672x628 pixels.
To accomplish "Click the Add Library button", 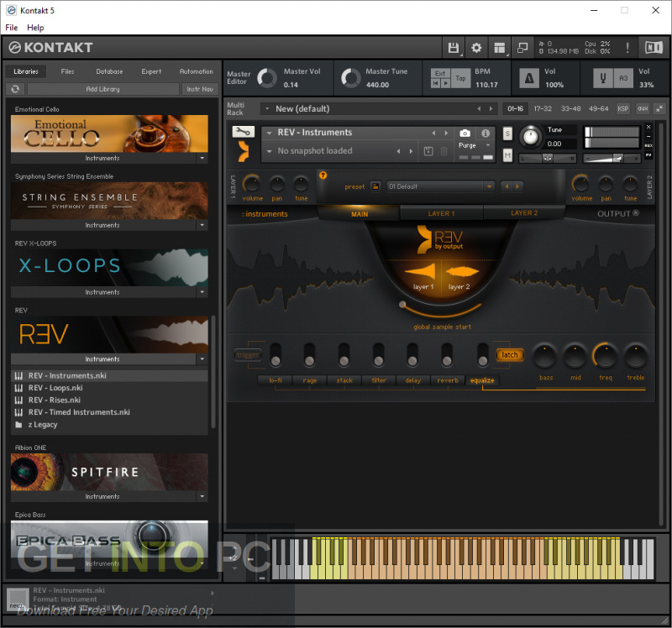I will pyautogui.click(x=102, y=89).
